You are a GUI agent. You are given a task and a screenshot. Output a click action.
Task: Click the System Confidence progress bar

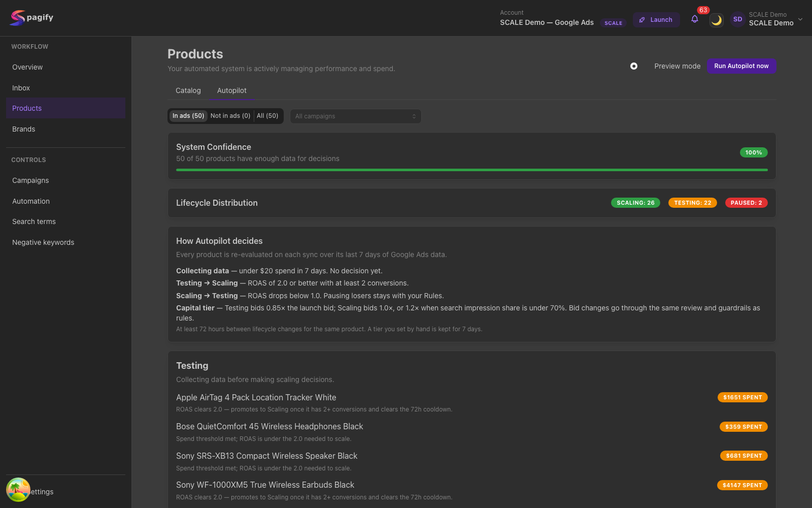tap(472, 170)
